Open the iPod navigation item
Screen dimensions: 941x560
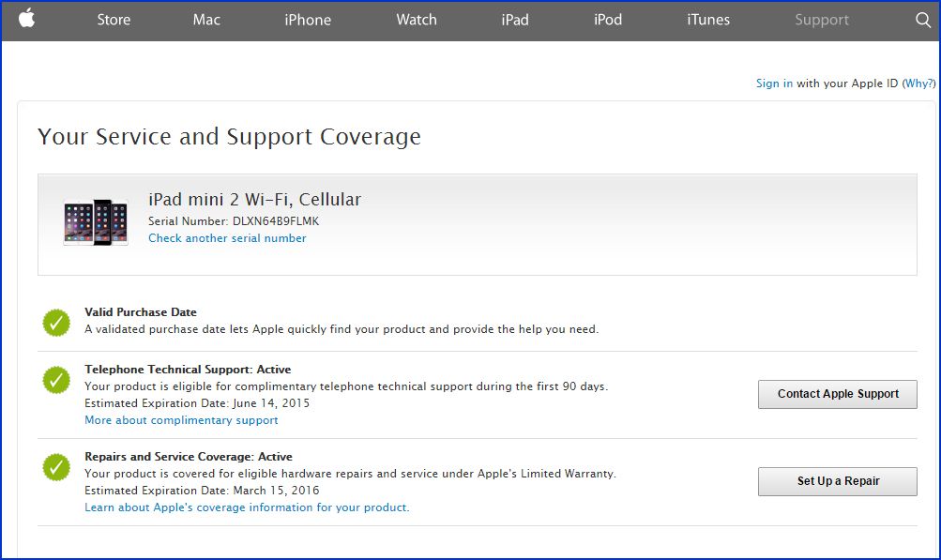click(x=608, y=20)
